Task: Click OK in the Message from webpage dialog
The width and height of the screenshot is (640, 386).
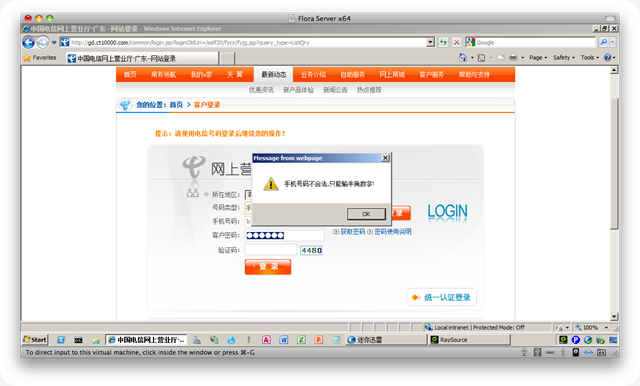Action: (366, 214)
